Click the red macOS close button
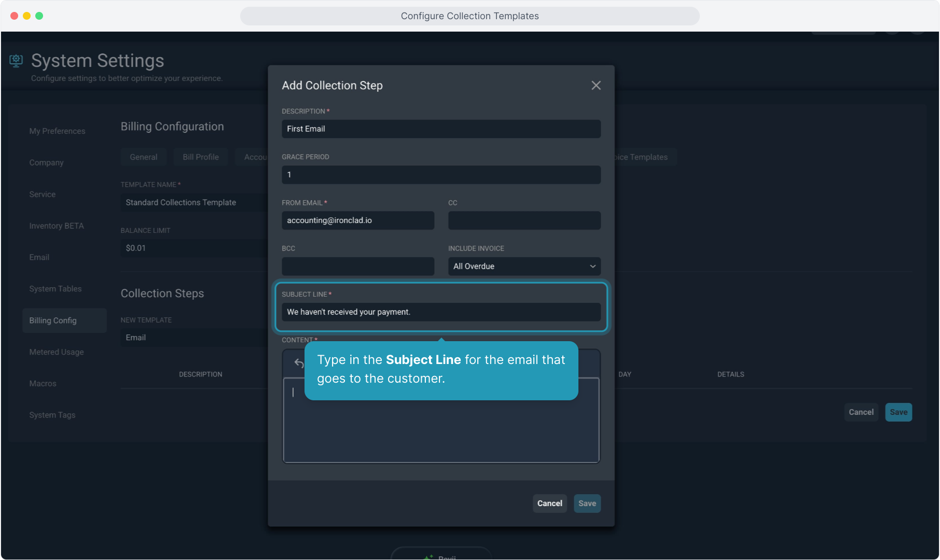The image size is (940, 560). point(15,16)
